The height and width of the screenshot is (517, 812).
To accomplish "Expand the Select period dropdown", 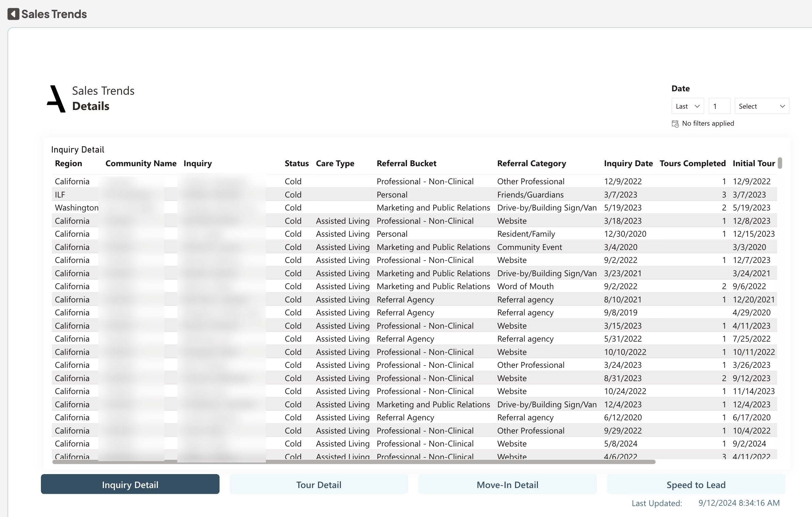I will (x=761, y=106).
